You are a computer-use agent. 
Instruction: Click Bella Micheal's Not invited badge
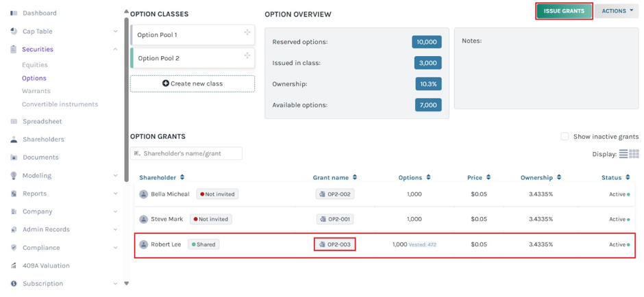(217, 194)
